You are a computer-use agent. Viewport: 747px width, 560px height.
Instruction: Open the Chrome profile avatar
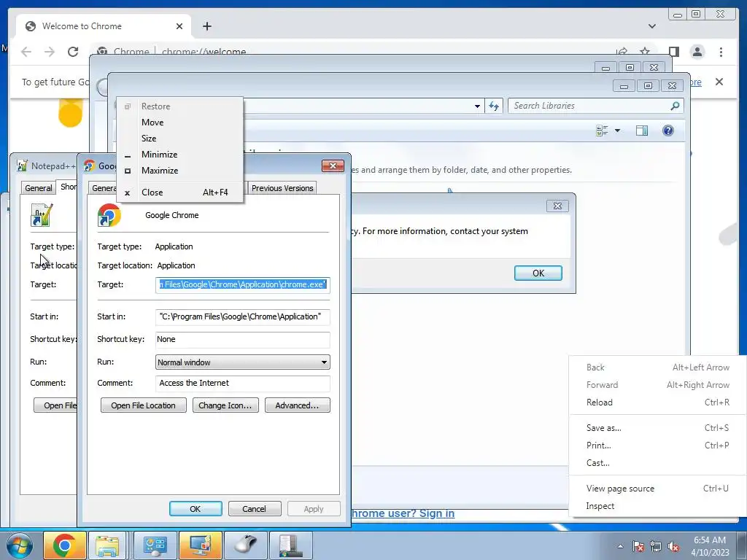697,52
